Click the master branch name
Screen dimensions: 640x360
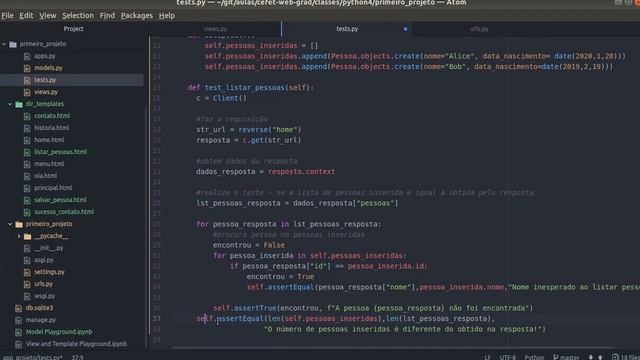[570, 357]
